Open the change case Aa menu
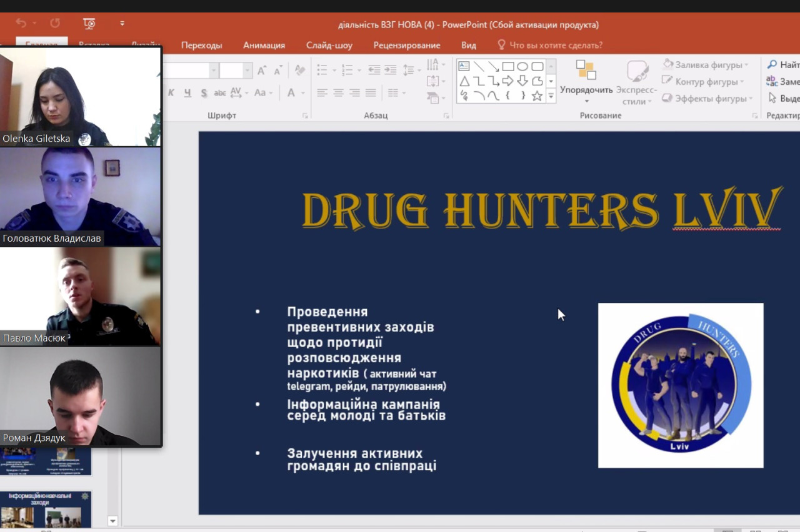The image size is (800, 532). tap(262, 92)
